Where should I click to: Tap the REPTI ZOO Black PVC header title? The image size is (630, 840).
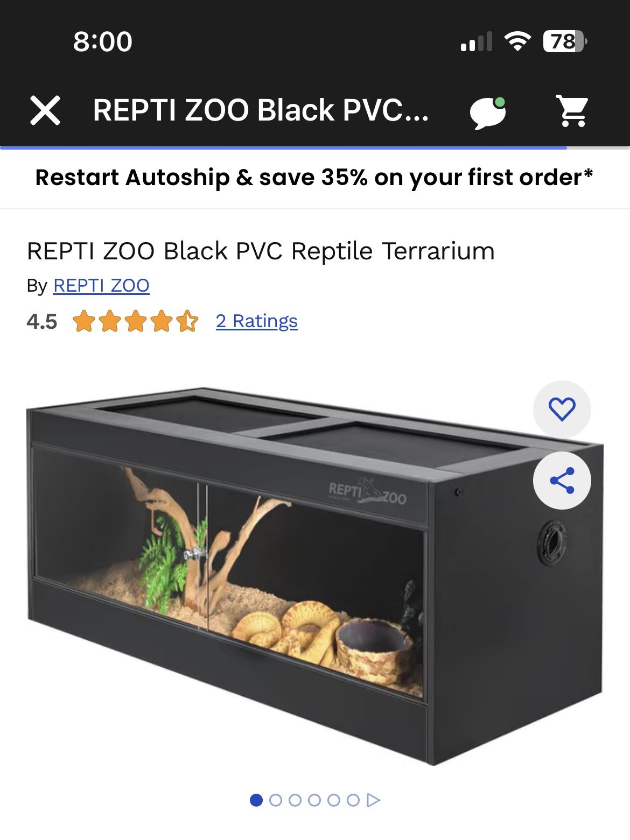(261, 110)
